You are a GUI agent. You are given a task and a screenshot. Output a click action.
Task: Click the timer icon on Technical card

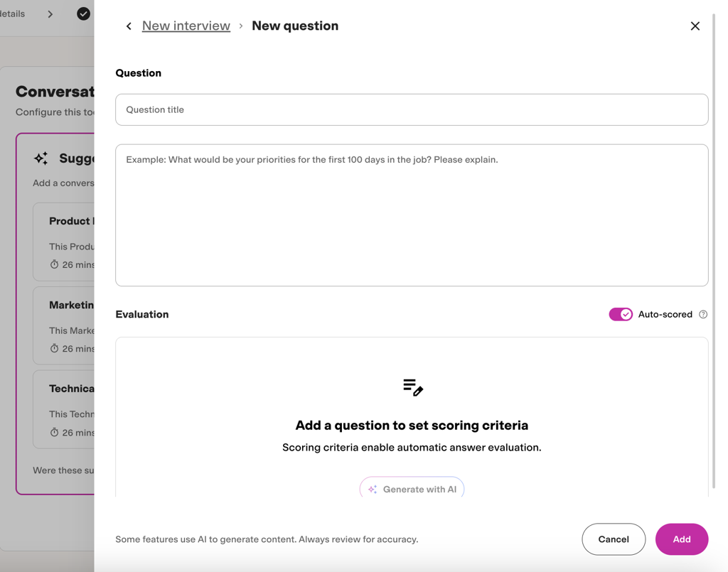point(54,432)
